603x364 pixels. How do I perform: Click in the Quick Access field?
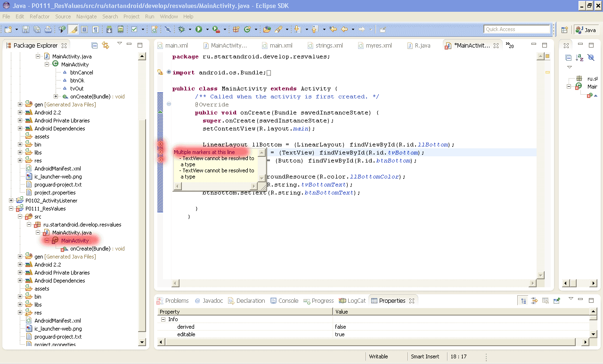point(517,29)
